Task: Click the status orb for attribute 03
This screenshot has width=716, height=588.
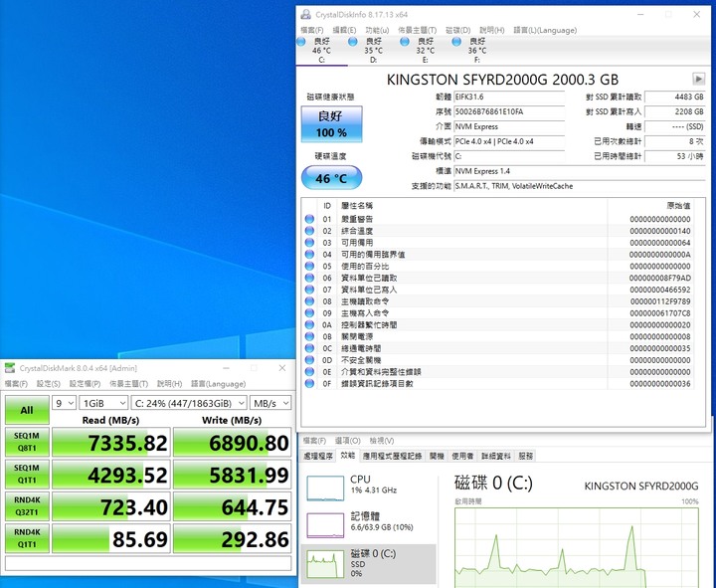Action: (x=309, y=243)
